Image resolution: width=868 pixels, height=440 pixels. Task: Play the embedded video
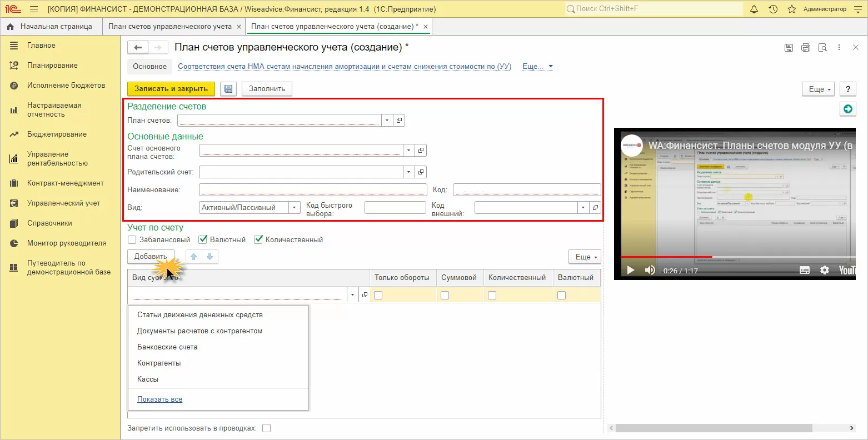pos(631,270)
